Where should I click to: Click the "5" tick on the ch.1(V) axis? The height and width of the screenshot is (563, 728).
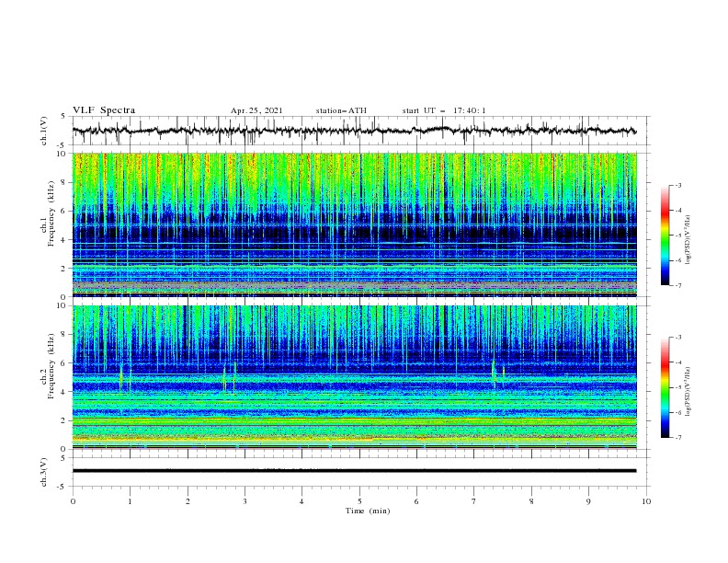[x=64, y=117]
